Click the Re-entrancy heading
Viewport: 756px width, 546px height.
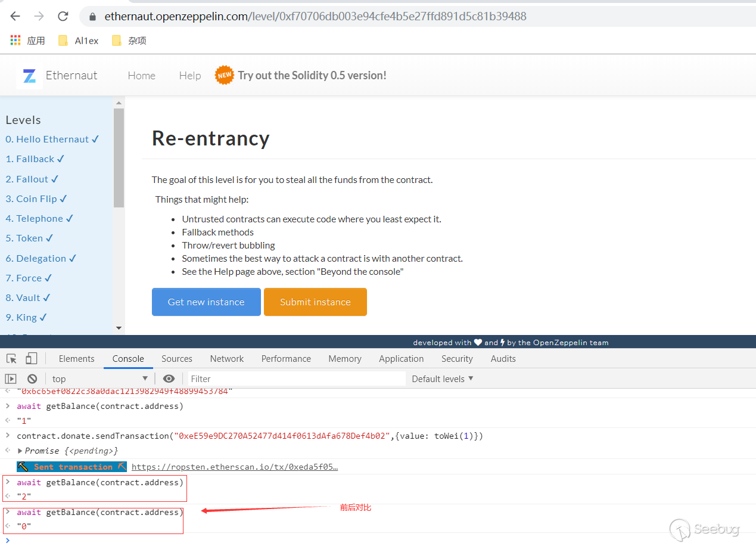(x=211, y=138)
